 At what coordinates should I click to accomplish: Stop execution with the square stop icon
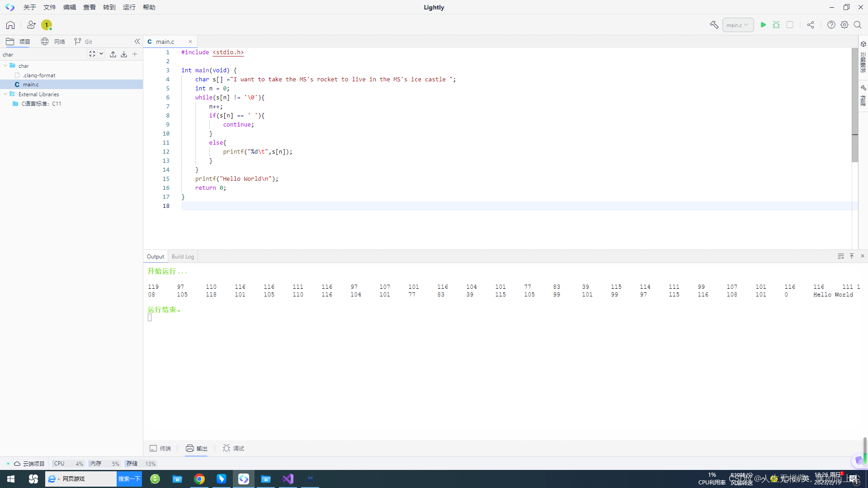[790, 25]
